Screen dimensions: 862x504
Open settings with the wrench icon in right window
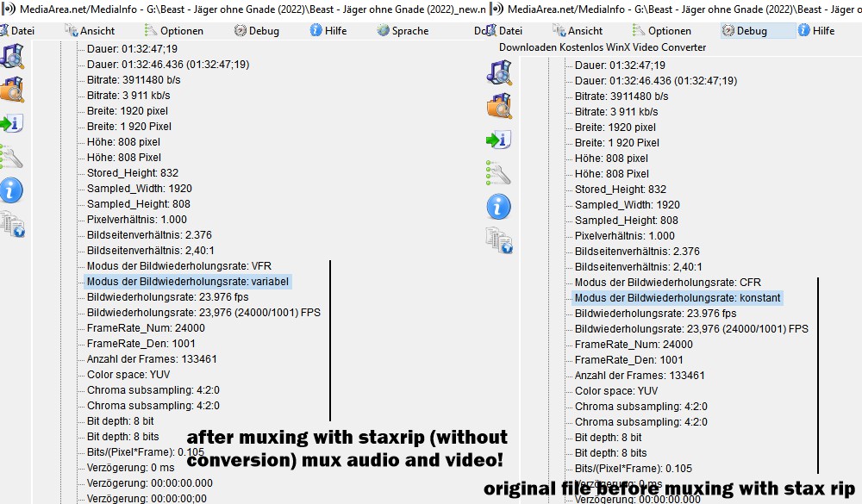[x=499, y=172]
